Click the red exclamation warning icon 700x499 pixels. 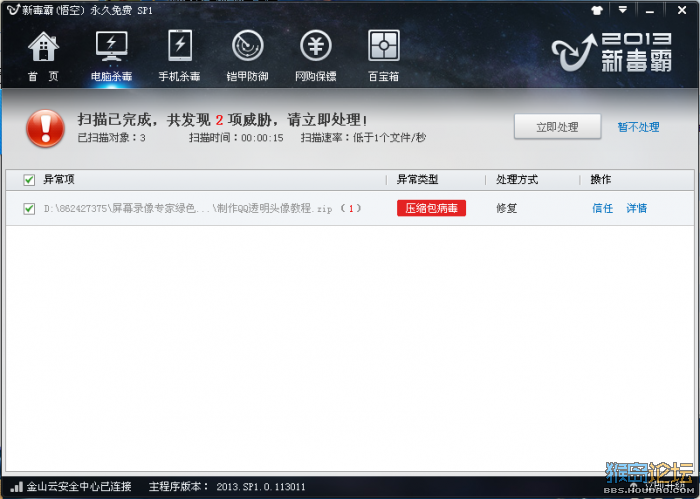[x=45, y=128]
